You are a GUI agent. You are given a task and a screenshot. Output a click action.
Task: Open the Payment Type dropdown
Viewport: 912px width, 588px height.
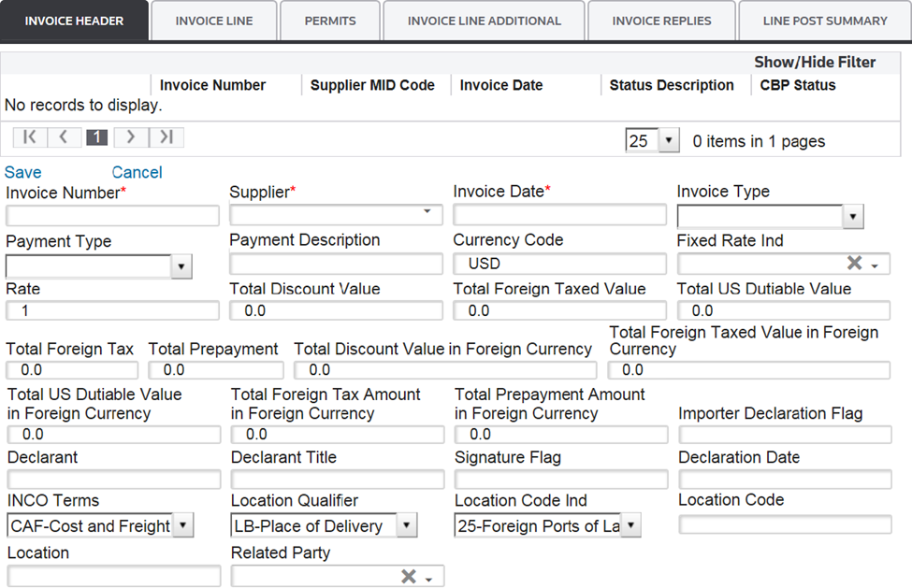click(182, 267)
